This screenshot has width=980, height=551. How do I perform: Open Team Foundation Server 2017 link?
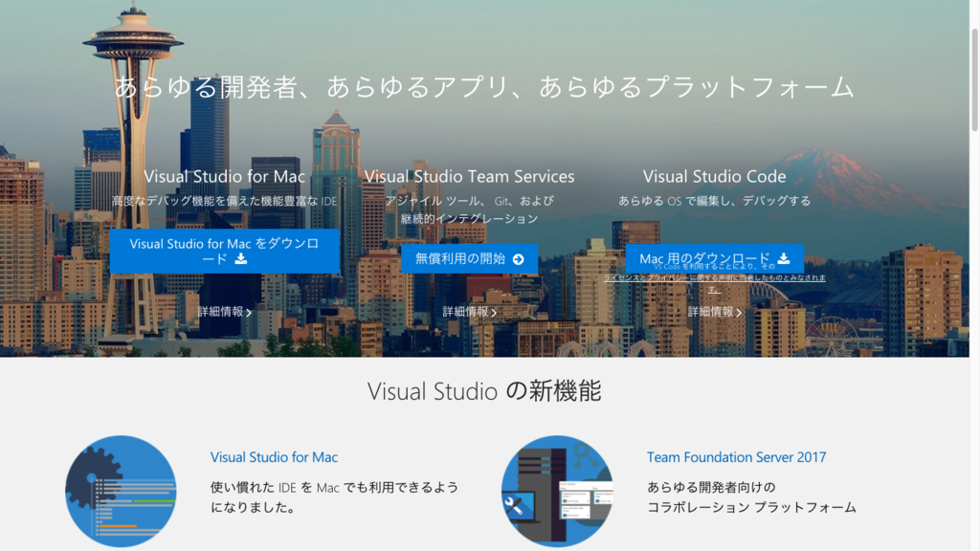click(x=736, y=457)
